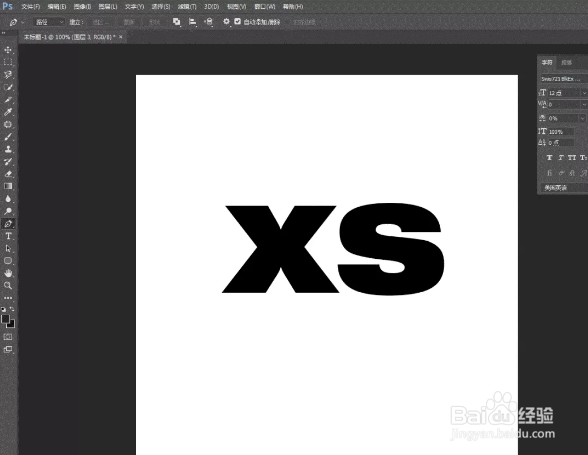Select the Rounded Rectangle shape tool
The height and width of the screenshot is (455, 588).
(x=8, y=261)
